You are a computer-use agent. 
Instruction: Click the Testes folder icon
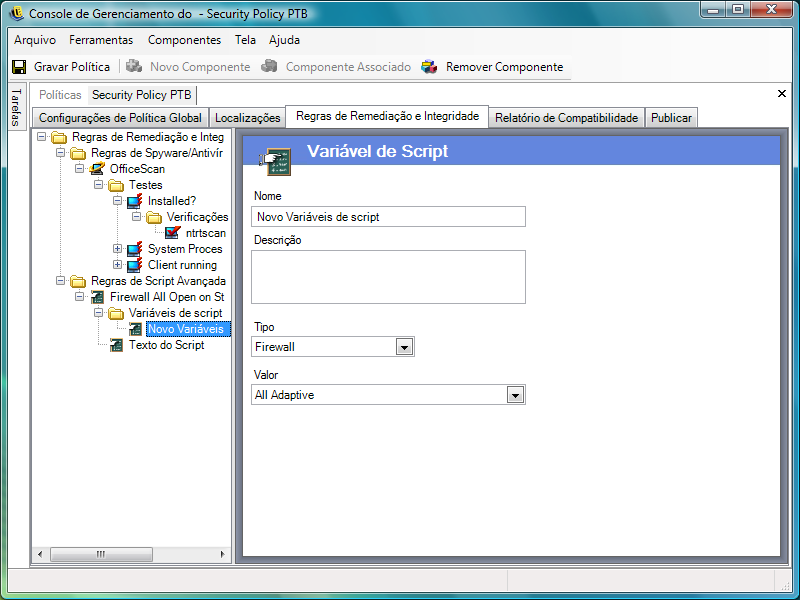click(116, 185)
